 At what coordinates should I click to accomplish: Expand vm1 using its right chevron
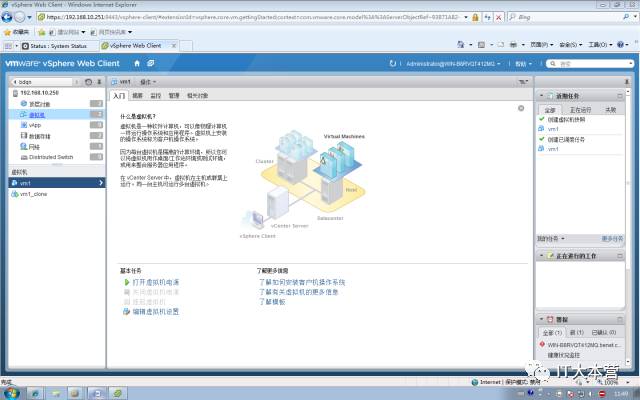pos(101,183)
